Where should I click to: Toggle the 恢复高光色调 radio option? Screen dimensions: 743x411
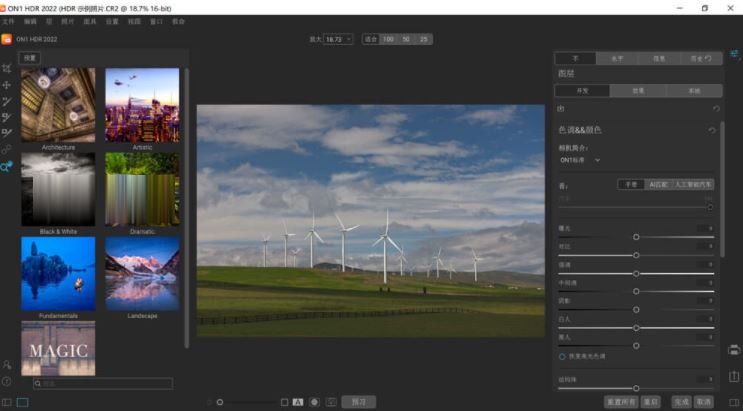coord(562,356)
